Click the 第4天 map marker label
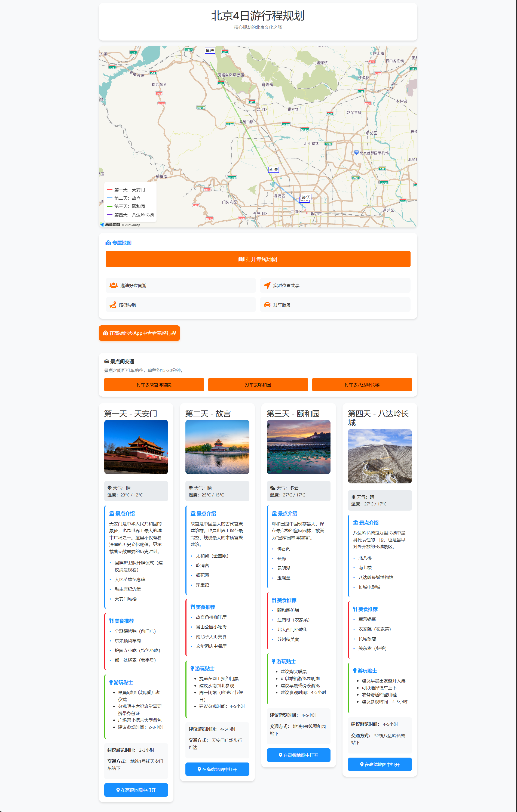The height and width of the screenshot is (812, 517). pos(210,51)
